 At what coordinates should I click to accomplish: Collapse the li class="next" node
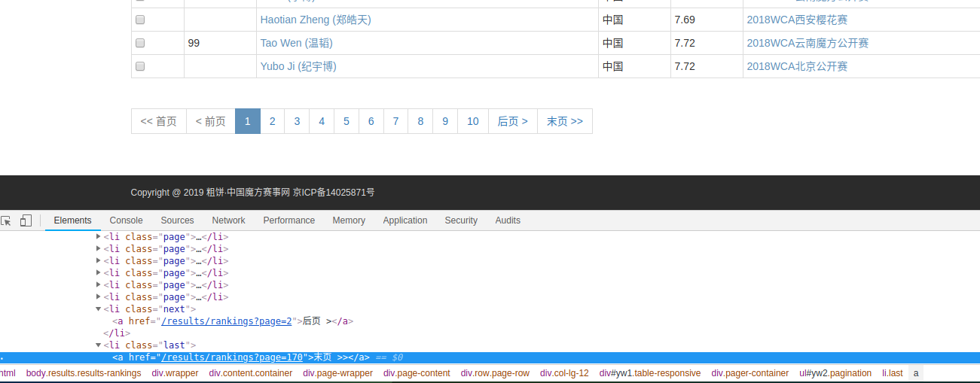[x=98, y=309]
